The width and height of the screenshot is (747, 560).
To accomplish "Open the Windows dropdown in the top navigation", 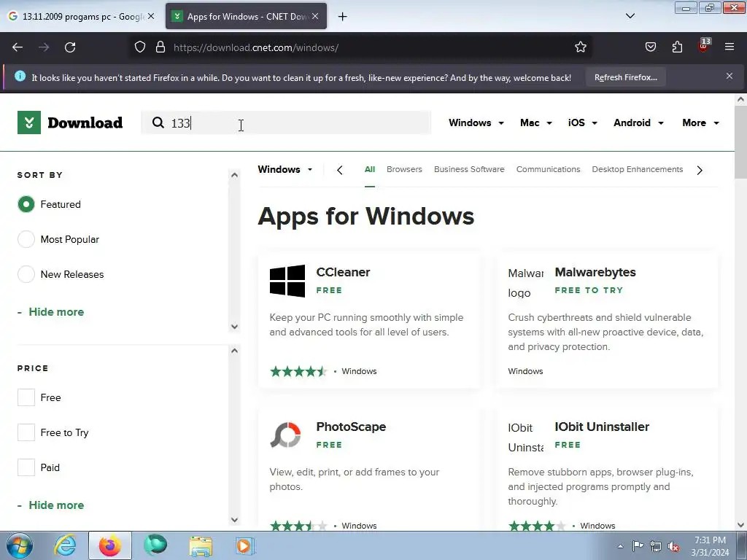I will coord(476,122).
